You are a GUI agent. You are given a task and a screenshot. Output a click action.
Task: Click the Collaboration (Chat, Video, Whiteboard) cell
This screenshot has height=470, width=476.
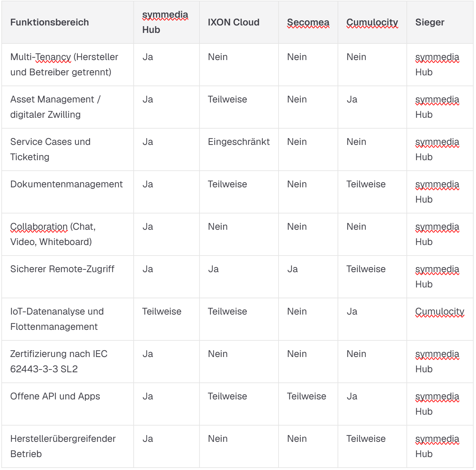coord(68,234)
